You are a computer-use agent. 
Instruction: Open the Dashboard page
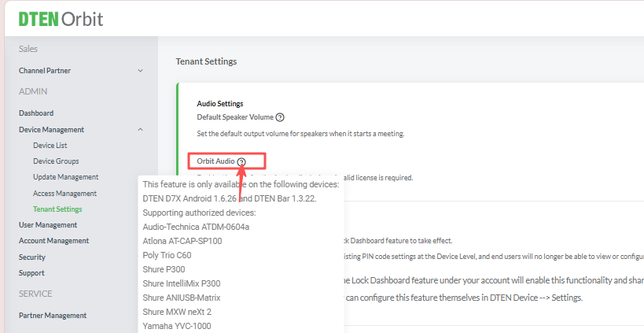(x=36, y=113)
